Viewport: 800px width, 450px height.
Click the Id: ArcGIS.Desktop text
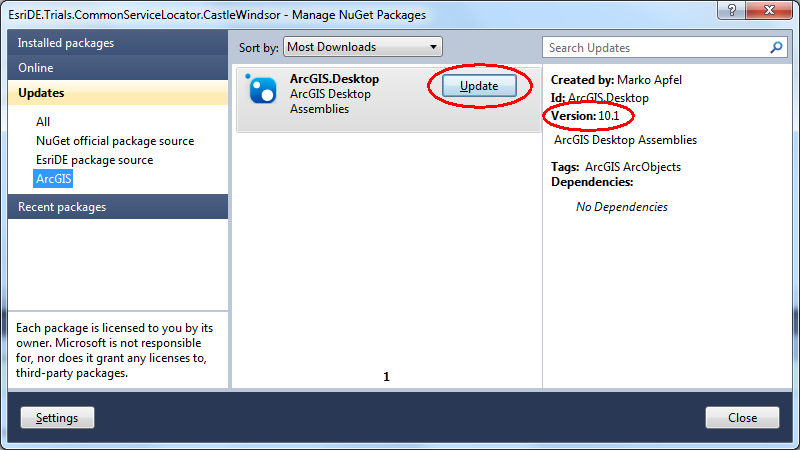(x=599, y=98)
